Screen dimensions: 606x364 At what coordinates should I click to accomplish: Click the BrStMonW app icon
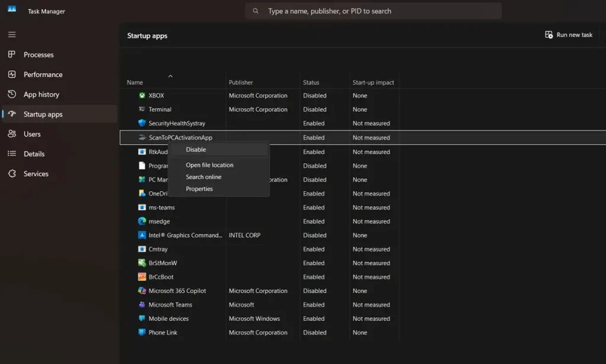(x=142, y=263)
